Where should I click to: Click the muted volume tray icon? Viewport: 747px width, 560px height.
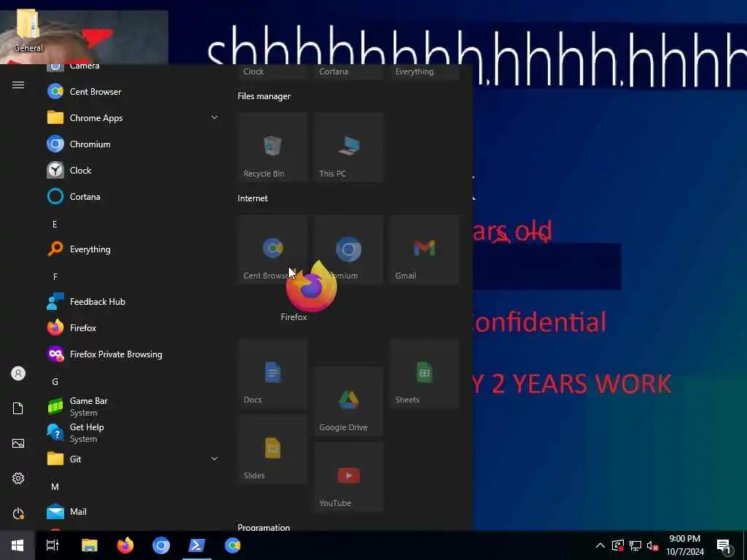(x=653, y=545)
